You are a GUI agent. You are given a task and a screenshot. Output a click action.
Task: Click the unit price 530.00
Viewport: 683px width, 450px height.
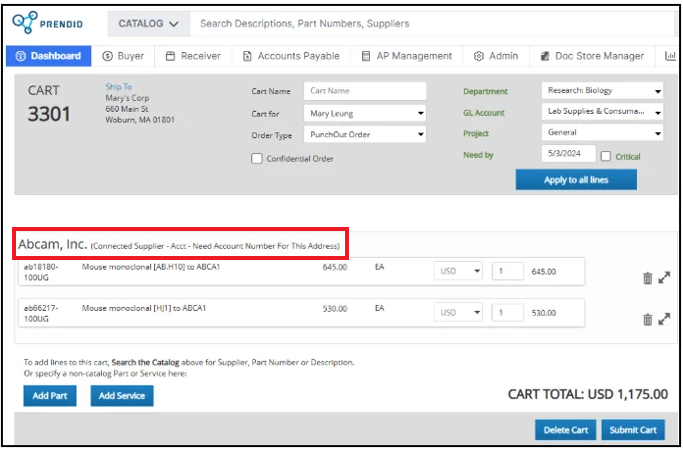pos(335,308)
